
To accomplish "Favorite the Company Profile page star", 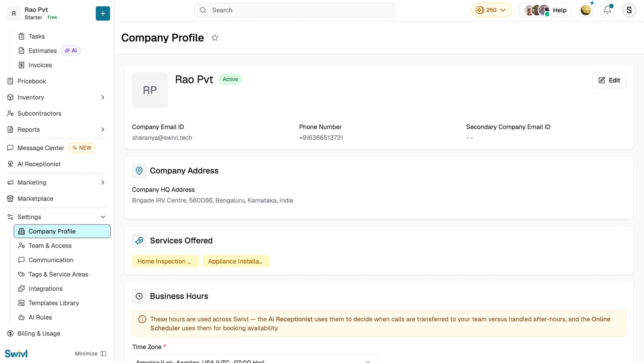I will 215,38.
